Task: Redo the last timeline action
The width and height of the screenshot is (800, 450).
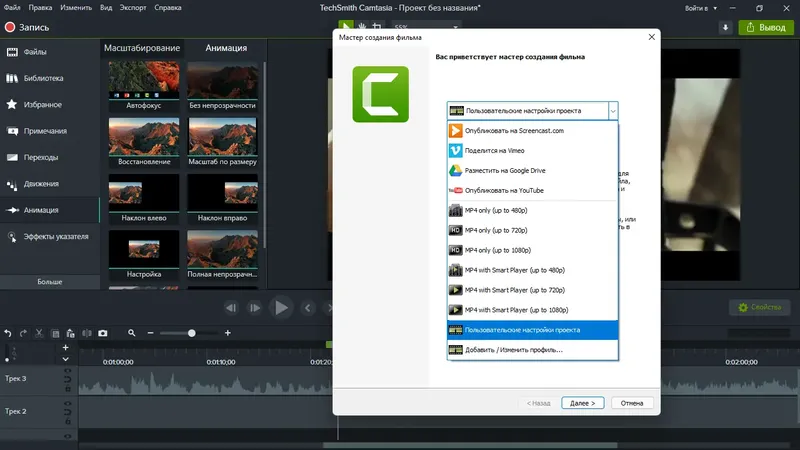Action: point(23,333)
